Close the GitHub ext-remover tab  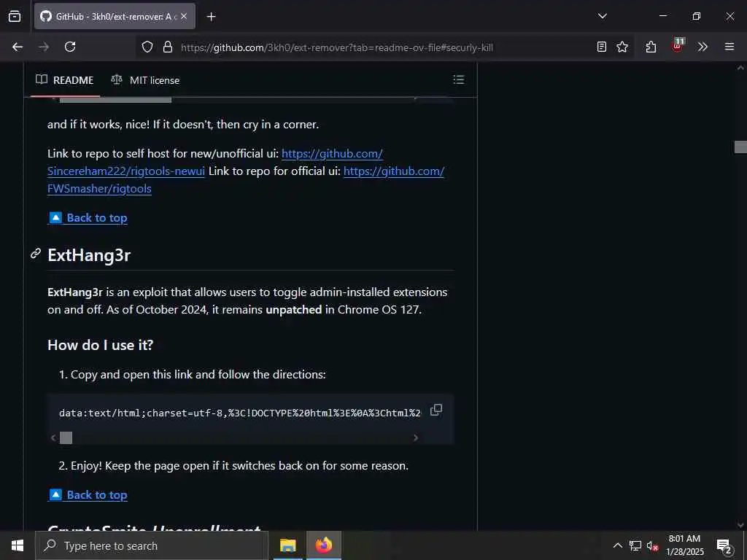(x=184, y=17)
